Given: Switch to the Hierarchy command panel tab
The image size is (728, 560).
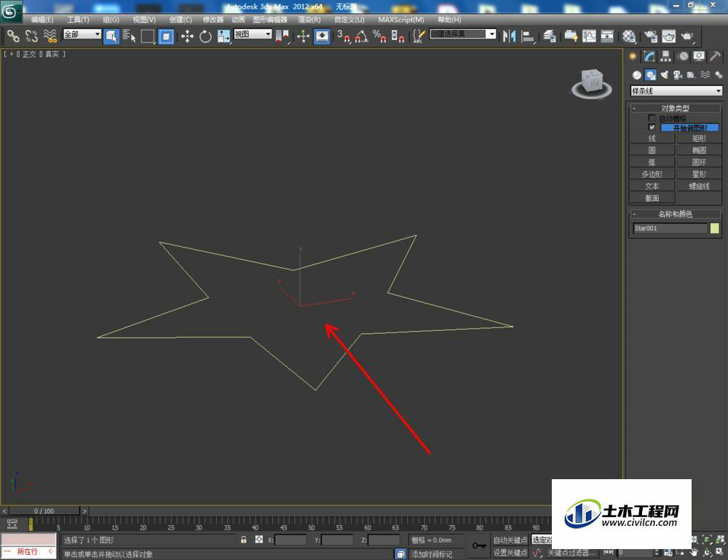Looking at the screenshot, I should tap(666, 56).
